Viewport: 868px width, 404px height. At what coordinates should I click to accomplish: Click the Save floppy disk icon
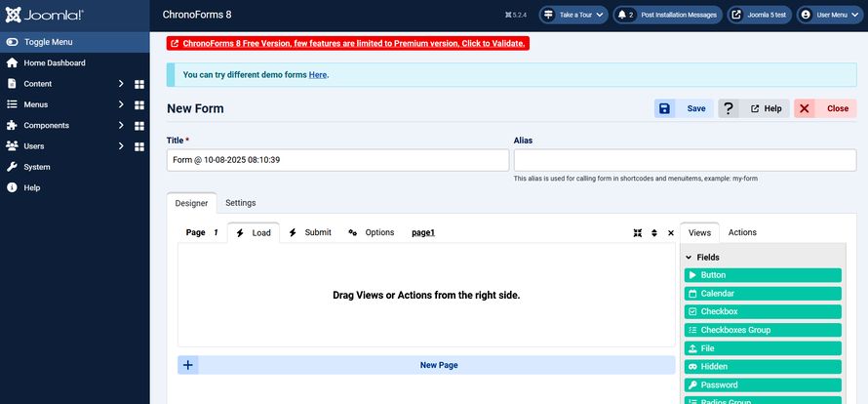(664, 108)
